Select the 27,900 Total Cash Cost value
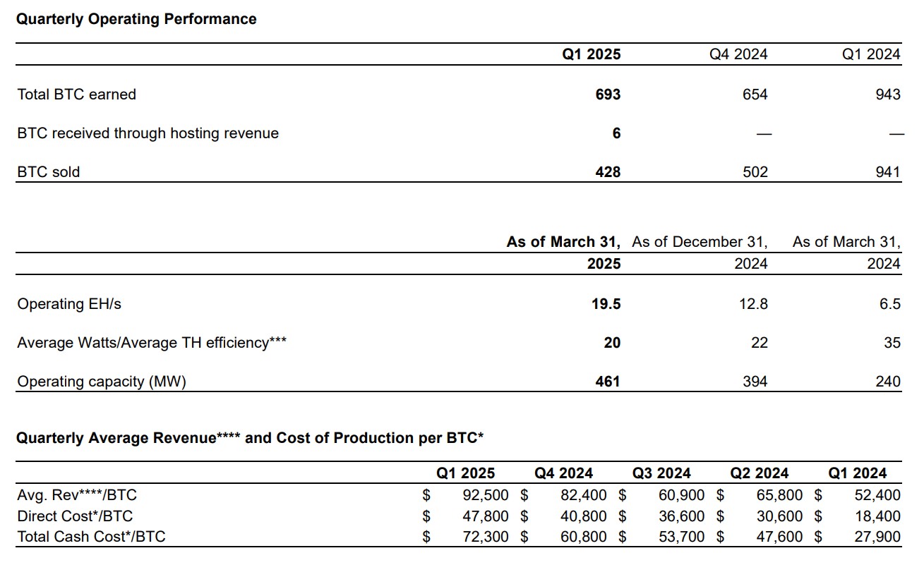This screenshot has height=565, width=924. pos(877,537)
